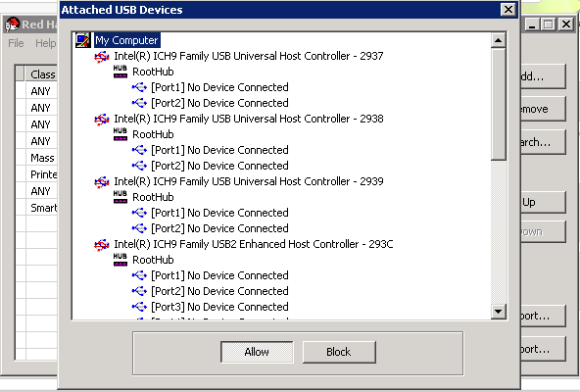580x392 pixels.
Task: Select [Port1] No Device Connected under 2938
Action: click(219, 150)
